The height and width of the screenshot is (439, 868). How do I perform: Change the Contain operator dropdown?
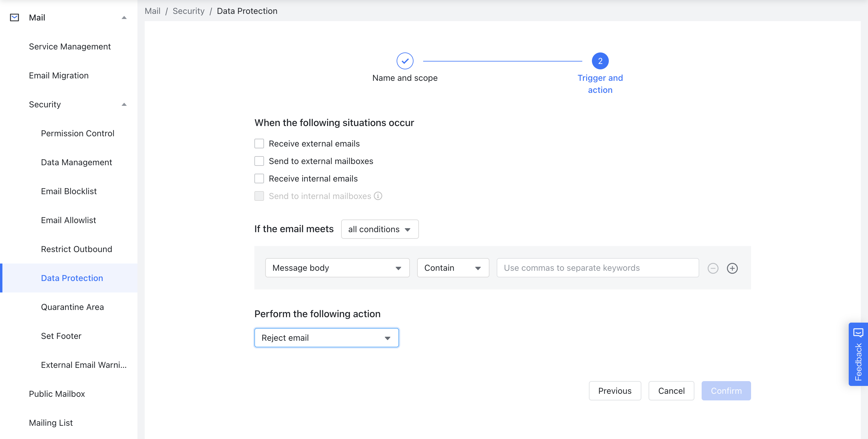453,268
